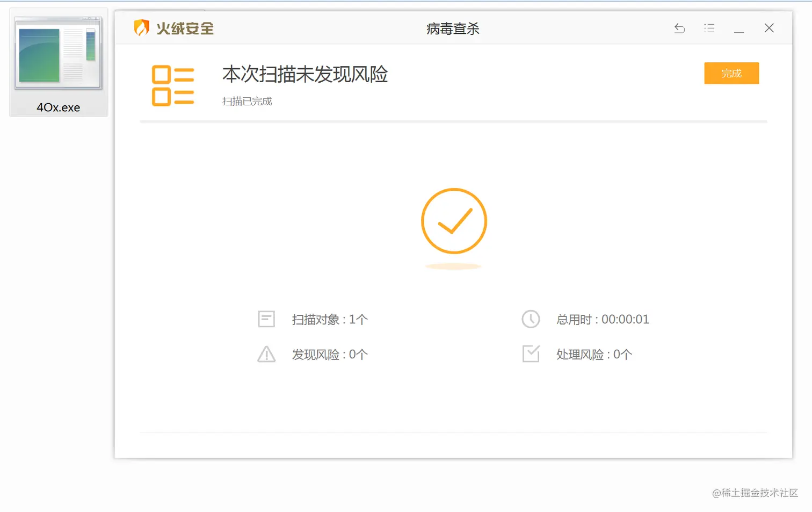Go back using the return arrow icon
This screenshot has height=512, width=812.
coord(679,28)
